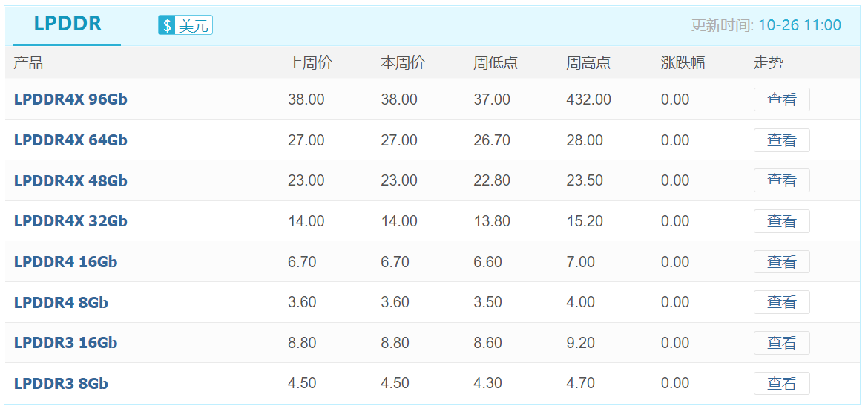Open LPDDR4X 48Gb product link
The height and width of the screenshot is (409, 868).
[x=71, y=180]
